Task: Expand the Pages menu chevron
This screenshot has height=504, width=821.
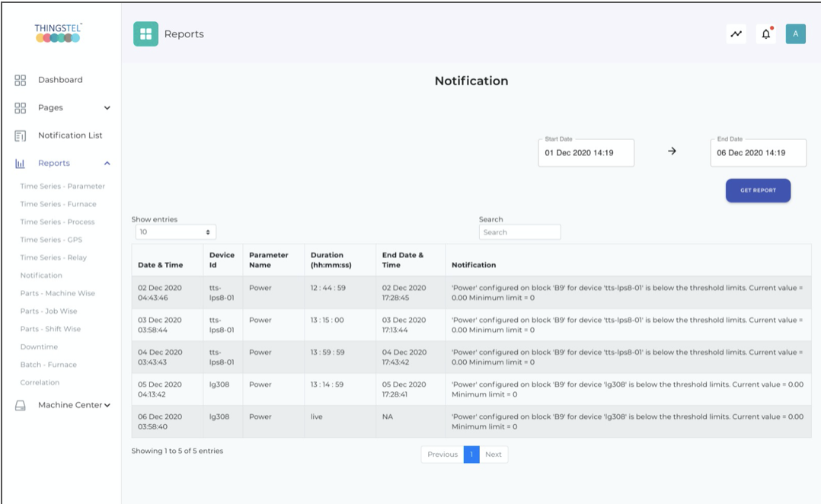Action: pos(107,108)
